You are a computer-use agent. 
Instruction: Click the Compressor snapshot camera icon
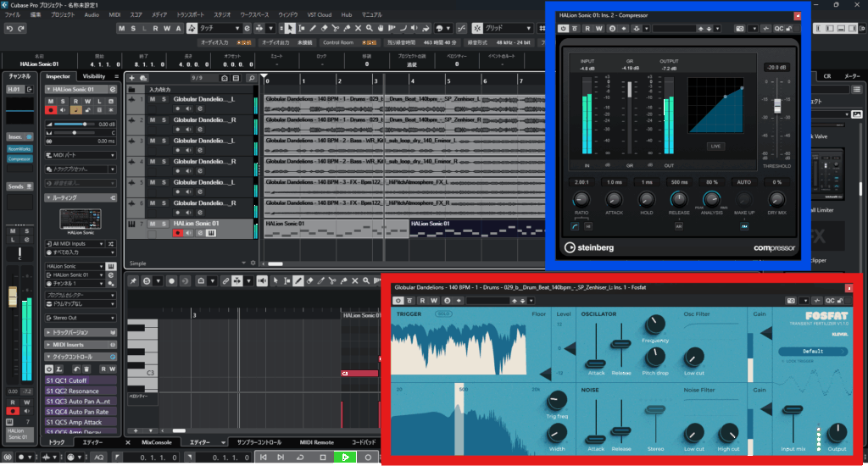point(739,28)
